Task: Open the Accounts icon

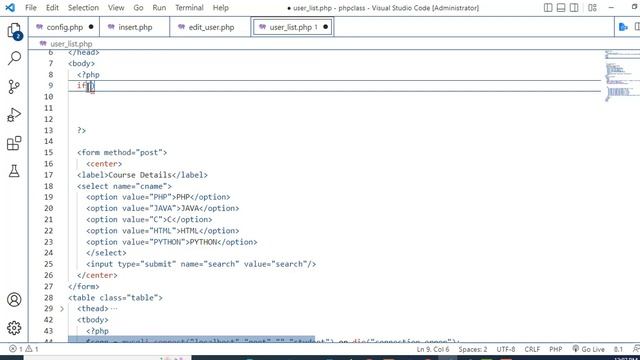Action: tap(14, 300)
